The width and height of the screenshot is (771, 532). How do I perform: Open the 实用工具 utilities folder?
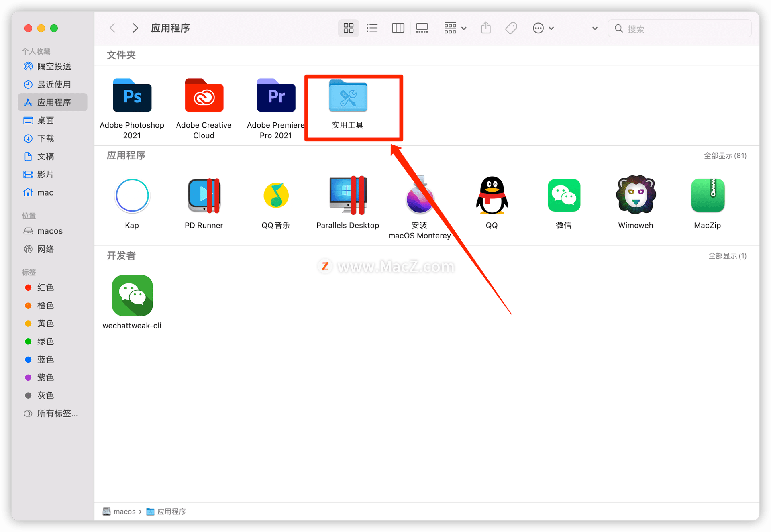(x=348, y=96)
